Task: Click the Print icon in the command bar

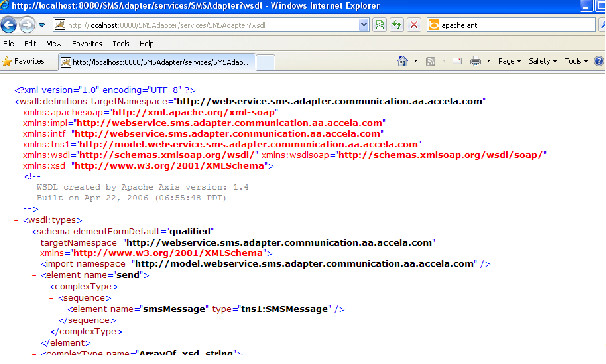Action: click(x=475, y=61)
